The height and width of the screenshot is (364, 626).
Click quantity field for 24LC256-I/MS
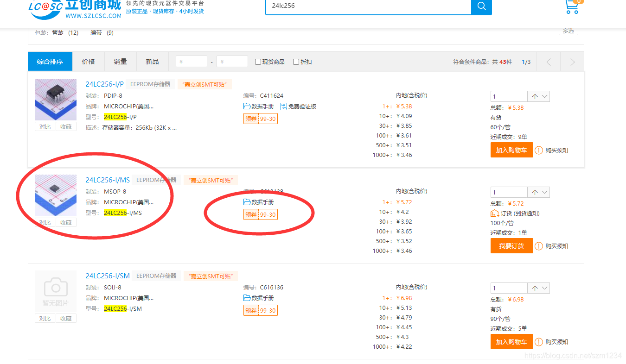coord(509,192)
